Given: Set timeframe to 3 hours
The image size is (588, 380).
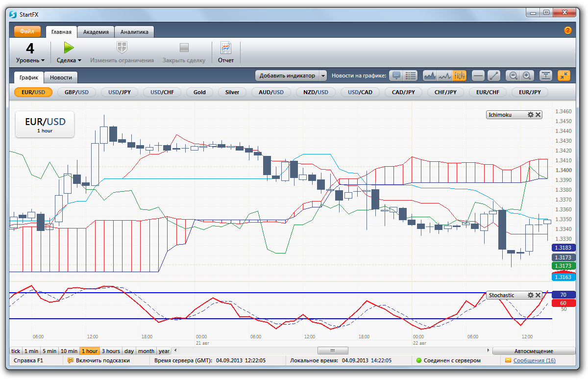Looking at the screenshot, I should point(111,351).
